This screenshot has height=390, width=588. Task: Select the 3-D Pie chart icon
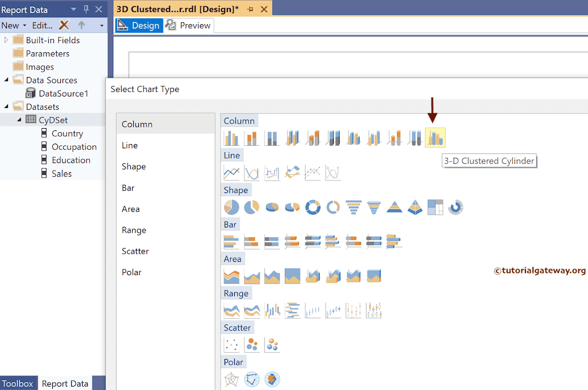click(x=272, y=207)
